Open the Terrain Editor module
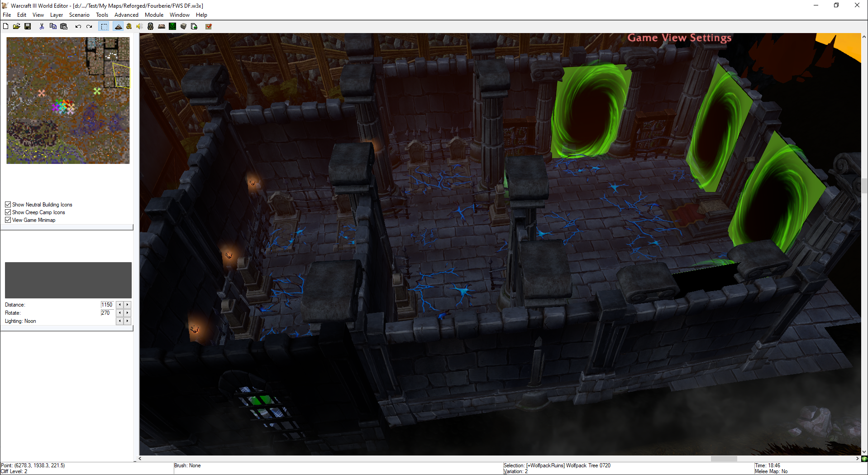This screenshot has width=868, height=475. (x=118, y=26)
